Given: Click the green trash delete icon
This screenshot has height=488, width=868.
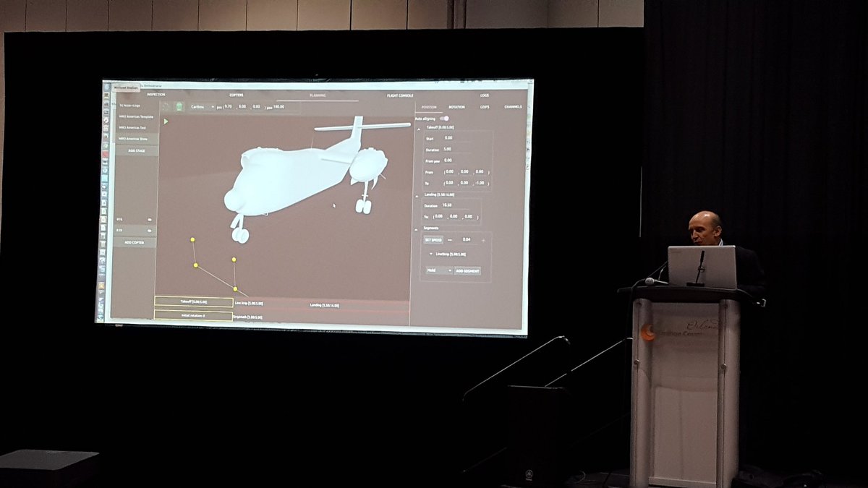Looking at the screenshot, I should coord(179,107).
